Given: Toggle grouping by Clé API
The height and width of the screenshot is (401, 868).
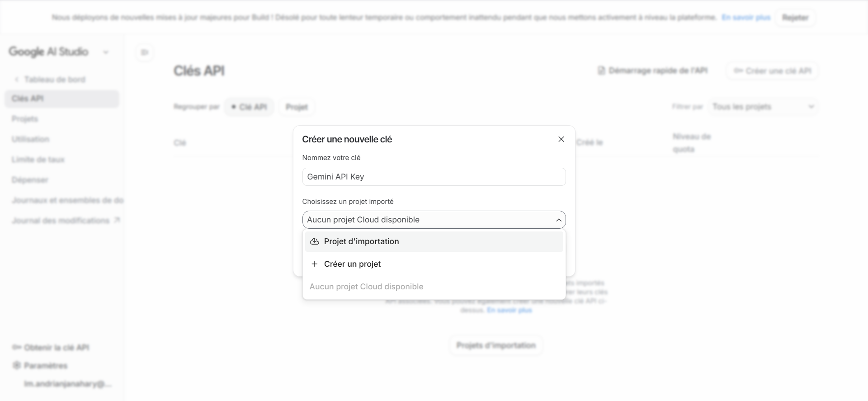Looking at the screenshot, I should [250, 107].
